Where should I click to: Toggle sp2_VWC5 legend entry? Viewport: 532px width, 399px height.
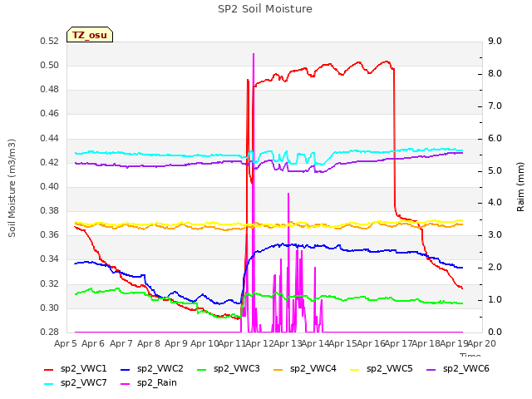point(381,369)
